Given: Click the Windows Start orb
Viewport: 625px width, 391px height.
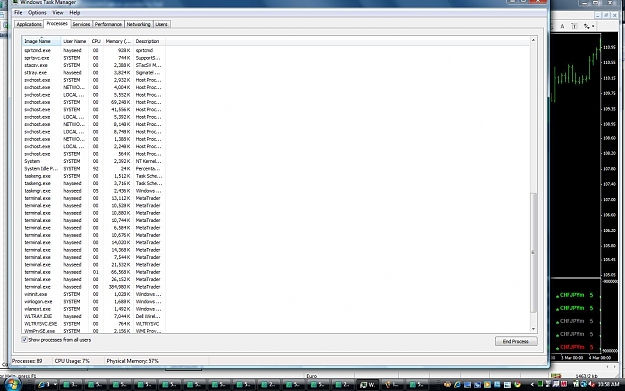Looking at the screenshot, I should 12,385.
